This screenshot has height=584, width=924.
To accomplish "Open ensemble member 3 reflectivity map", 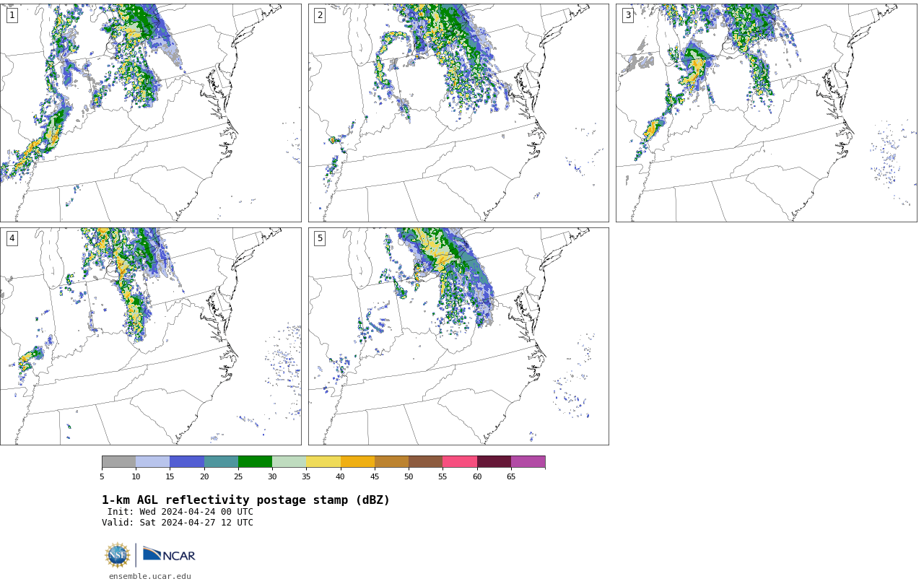I will tap(766, 113).
